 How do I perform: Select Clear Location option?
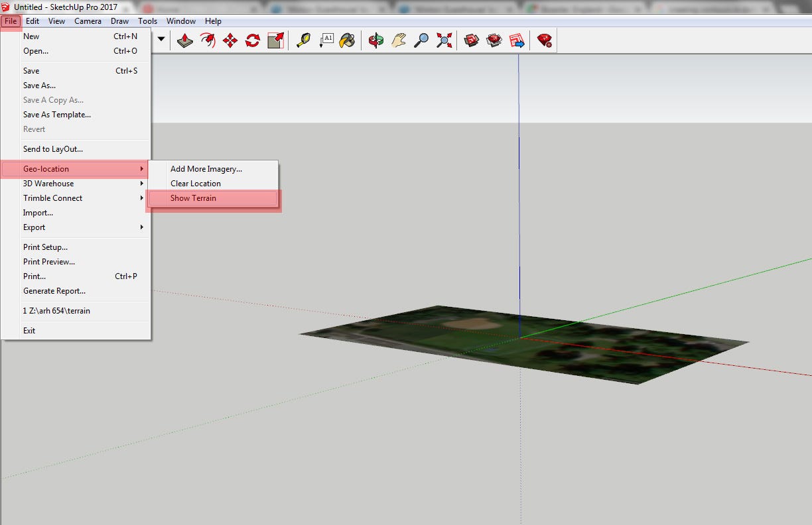tap(196, 184)
